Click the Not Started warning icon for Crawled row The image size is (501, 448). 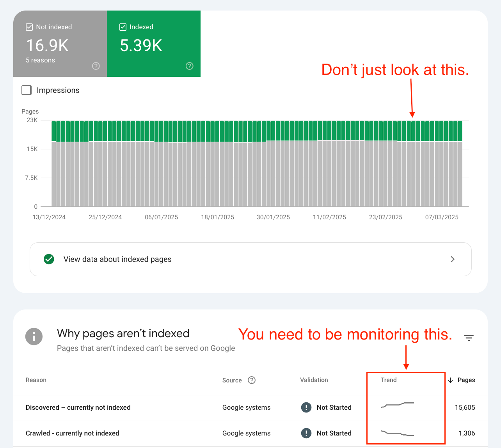306,433
